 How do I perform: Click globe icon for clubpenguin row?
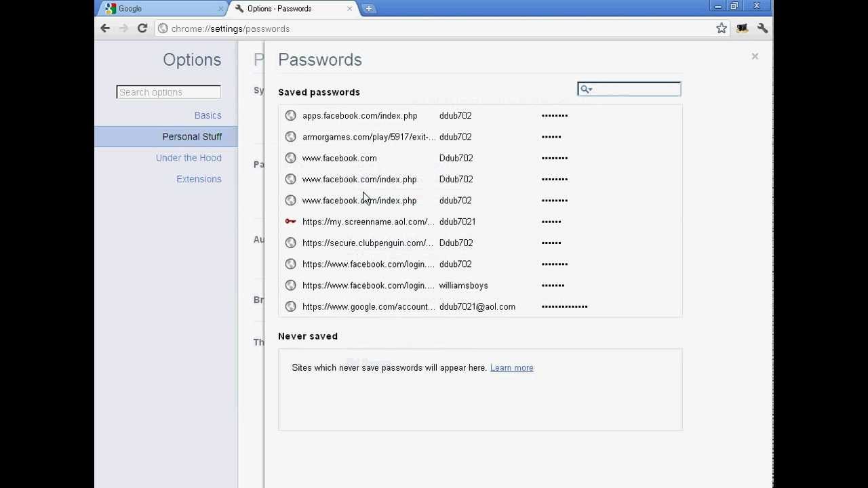[291, 243]
